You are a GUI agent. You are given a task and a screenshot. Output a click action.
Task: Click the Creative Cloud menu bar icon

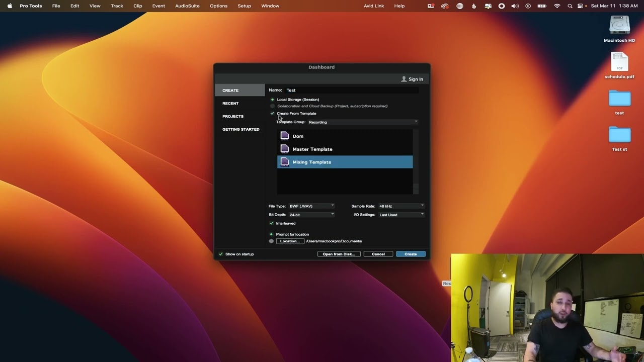pos(445,6)
